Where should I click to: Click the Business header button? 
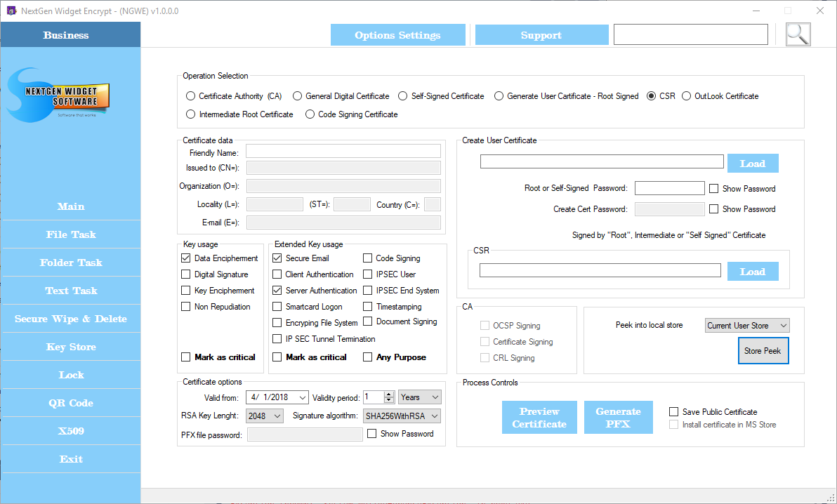(x=70, y=34)
